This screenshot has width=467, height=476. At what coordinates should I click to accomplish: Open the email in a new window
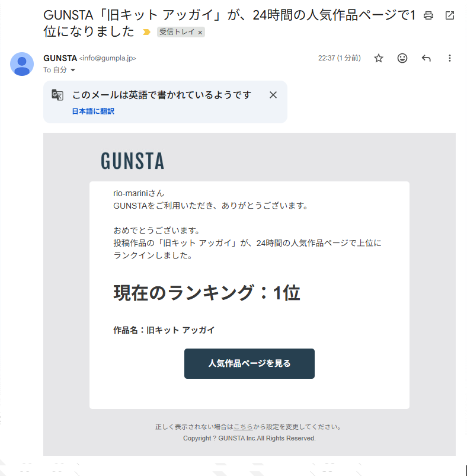[x=450, y=15]
